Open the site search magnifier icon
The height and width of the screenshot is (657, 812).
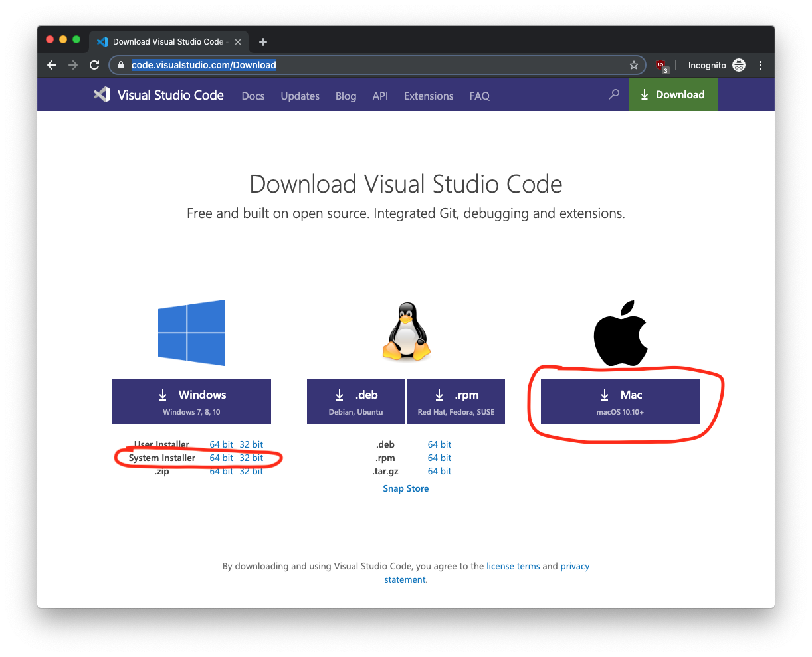point(614,94)
